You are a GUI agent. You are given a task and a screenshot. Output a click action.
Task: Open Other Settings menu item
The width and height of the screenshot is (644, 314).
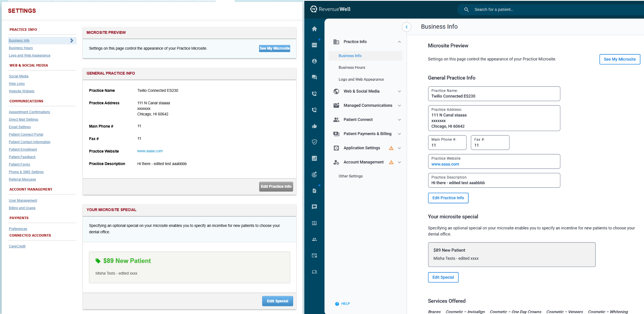[351, 176]
